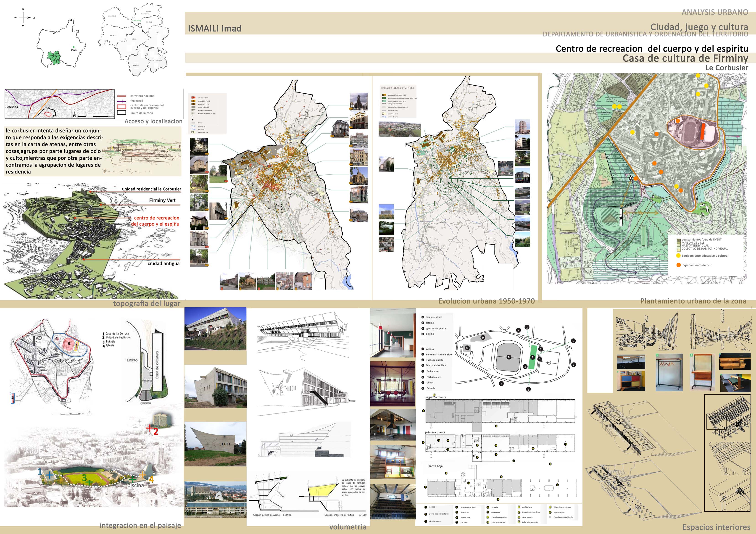
Task: Click the 'integracion en el paisaje' caption
Action: click(x=140, y=526)
